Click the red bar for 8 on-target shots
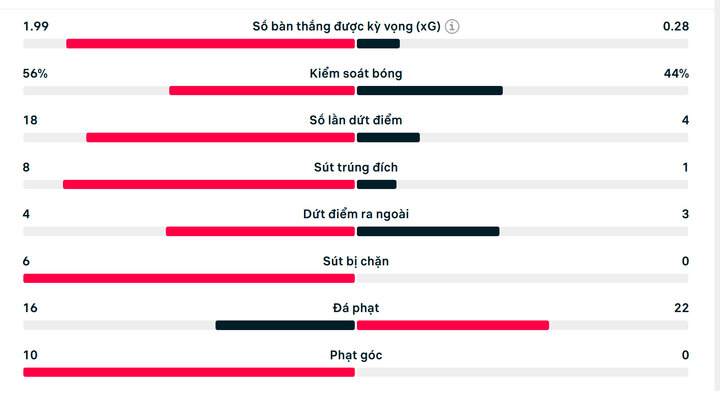The width and height of the screenshot is (720, 411). tap(209, 184)
